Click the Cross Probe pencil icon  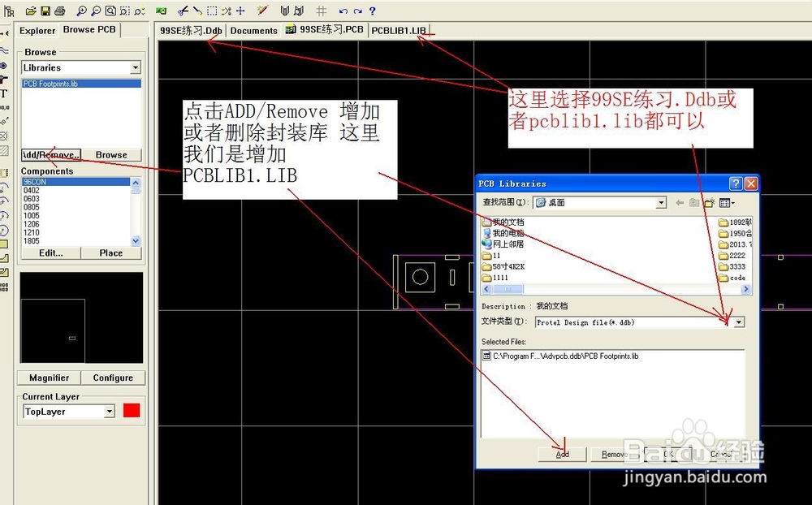(x=262, y=11)
